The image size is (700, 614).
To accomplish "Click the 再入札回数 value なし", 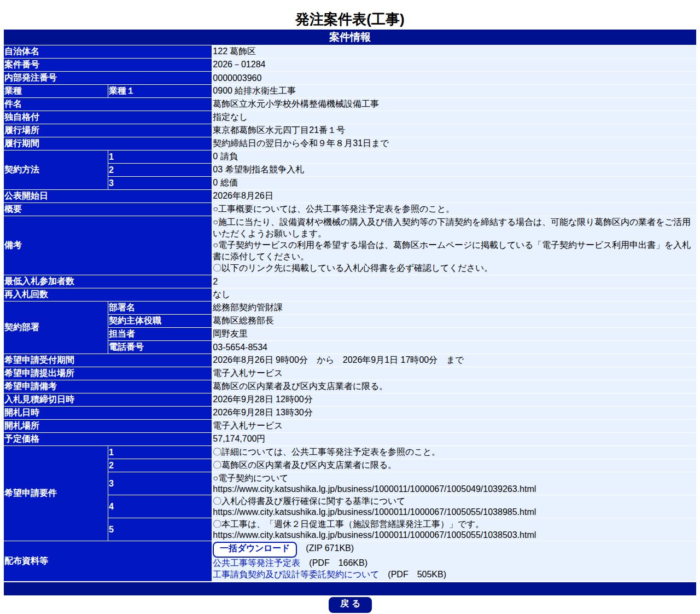I will coord(221,294).
